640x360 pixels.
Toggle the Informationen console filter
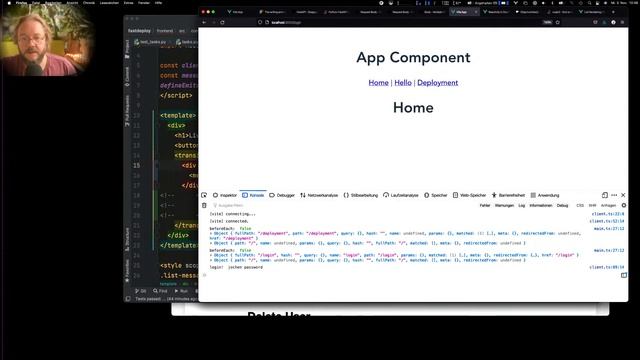click(x=541, y=205)
